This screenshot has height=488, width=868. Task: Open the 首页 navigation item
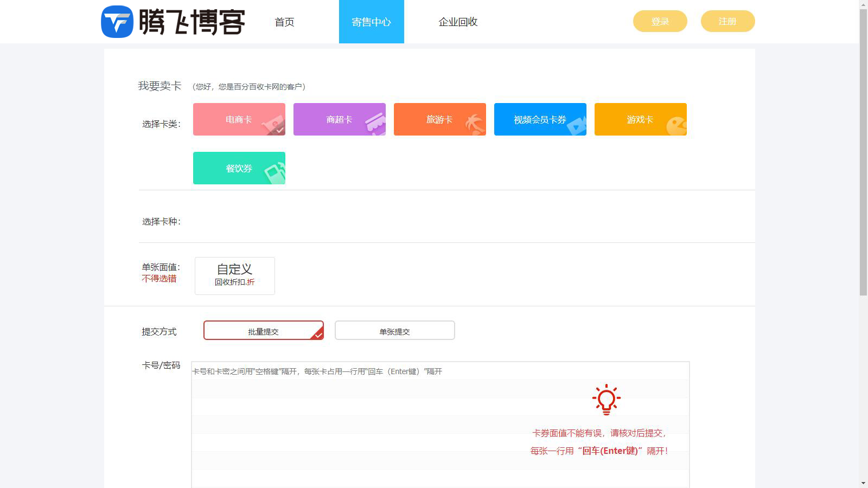click(x=284, y=22)
